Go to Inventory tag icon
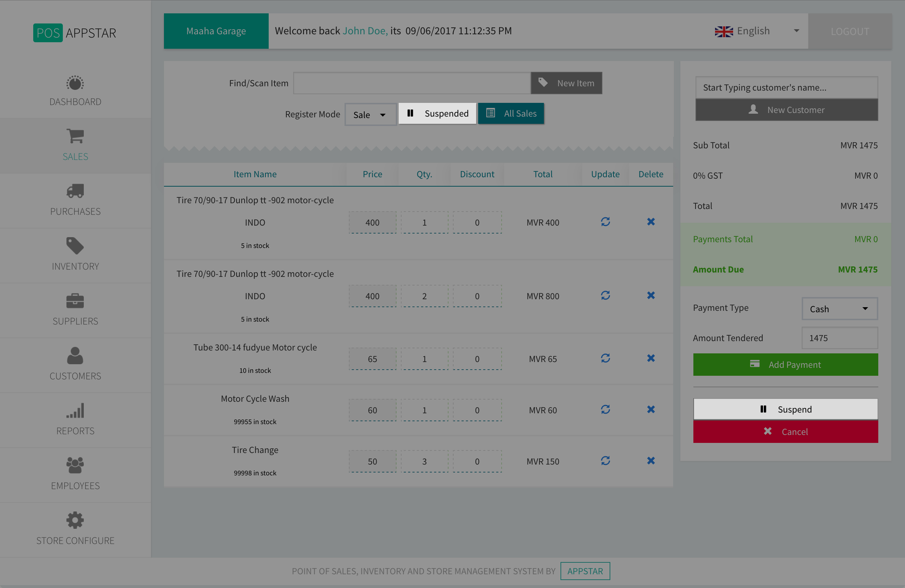 pyautogui.click(x=75, y=246)
